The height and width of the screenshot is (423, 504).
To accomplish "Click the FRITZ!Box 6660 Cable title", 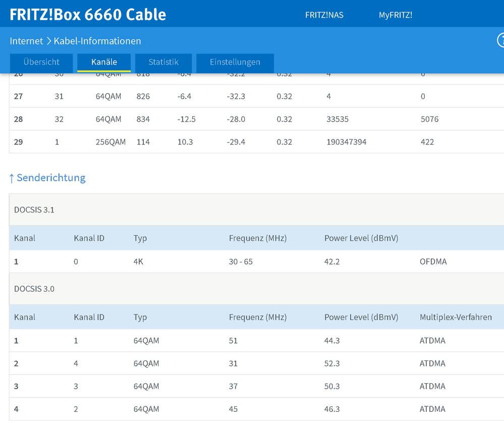I will coord(88,14).
